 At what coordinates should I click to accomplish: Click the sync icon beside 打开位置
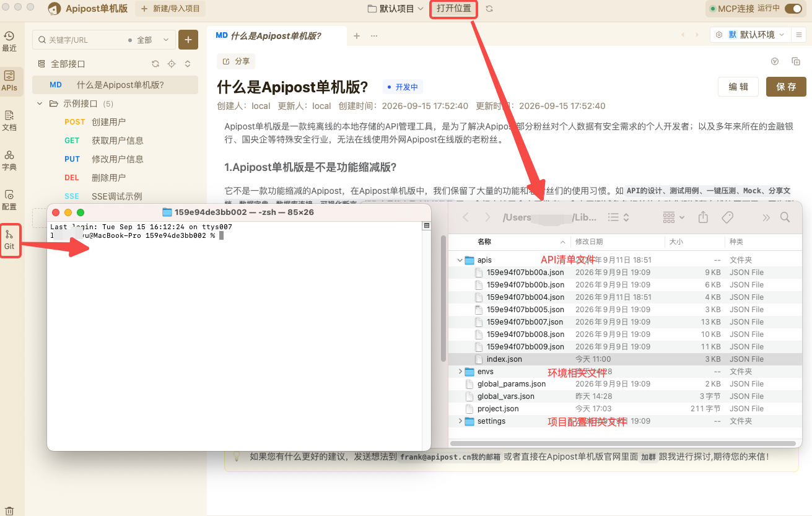(489, 9)
